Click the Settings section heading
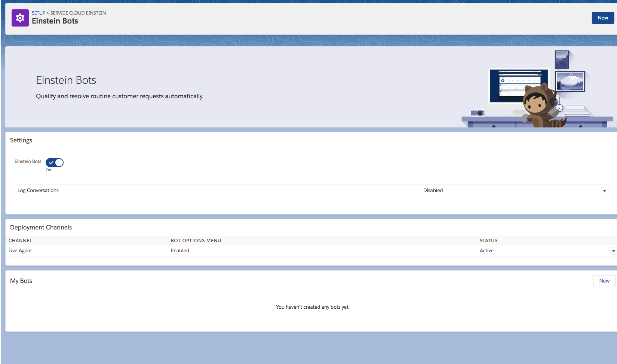This screenshot has width=617, height=364. pyautogui.click(x=21, y=141)
